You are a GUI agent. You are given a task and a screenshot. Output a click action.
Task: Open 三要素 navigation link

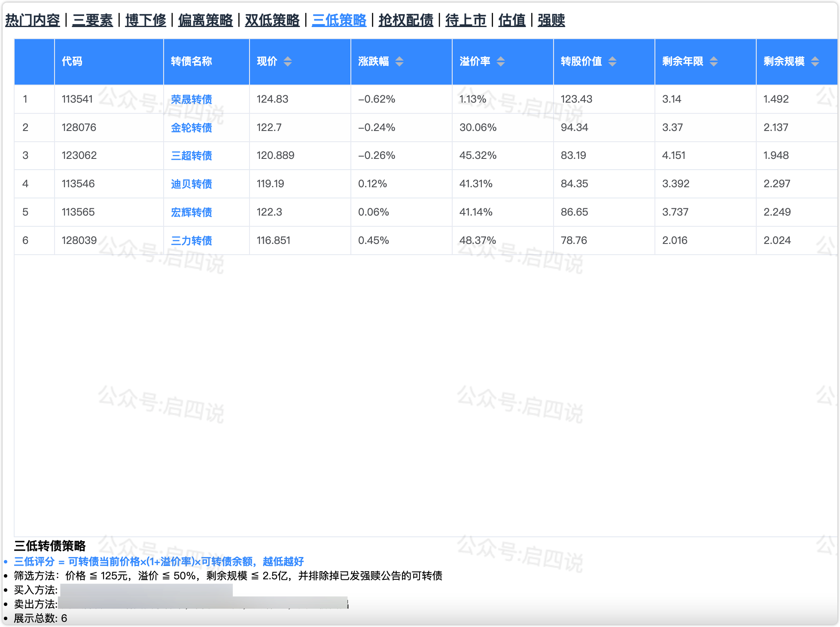[92, 20]
